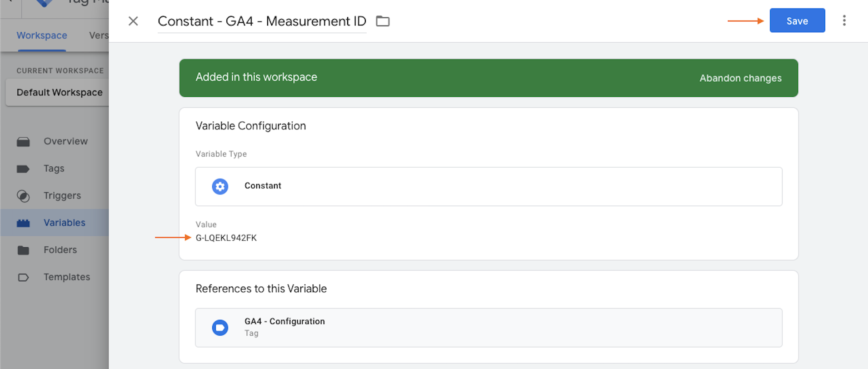Click the Folders icon in sidebar
This screenshot has height=369, width=868.
pos(23,250)
